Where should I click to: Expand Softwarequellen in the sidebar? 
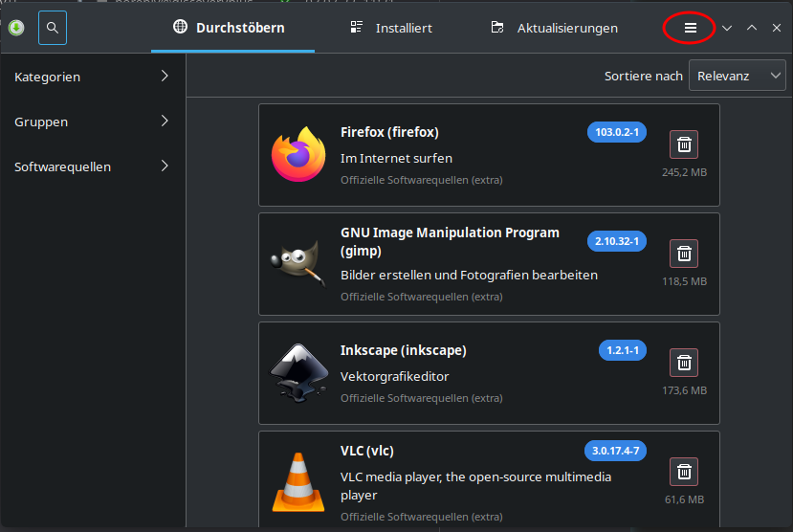click(x=92, y=166)
